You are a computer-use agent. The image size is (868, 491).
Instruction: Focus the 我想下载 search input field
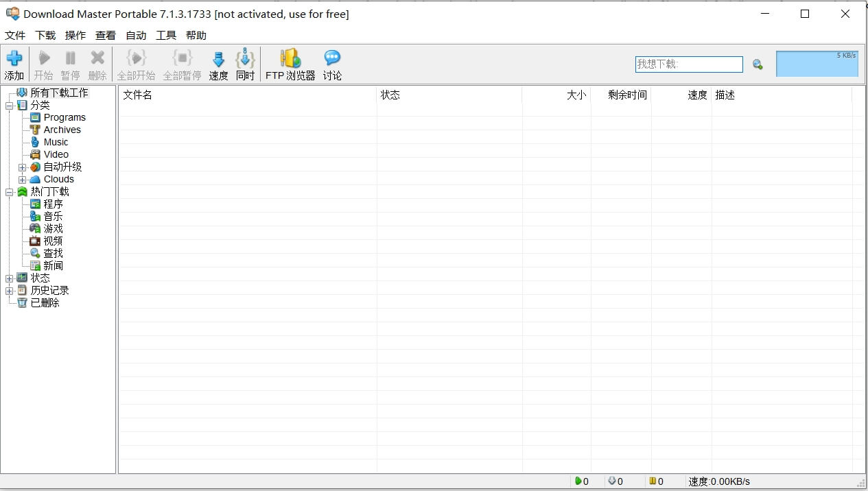click(689, 64)
